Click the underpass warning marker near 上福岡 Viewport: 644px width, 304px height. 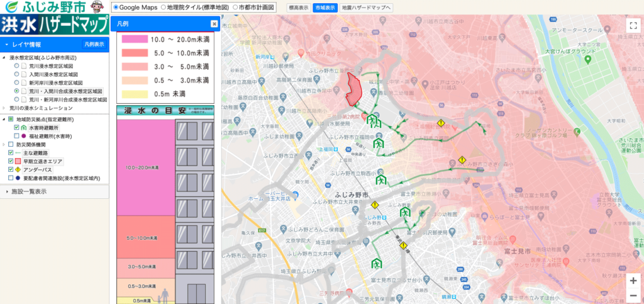coord(441,123)
